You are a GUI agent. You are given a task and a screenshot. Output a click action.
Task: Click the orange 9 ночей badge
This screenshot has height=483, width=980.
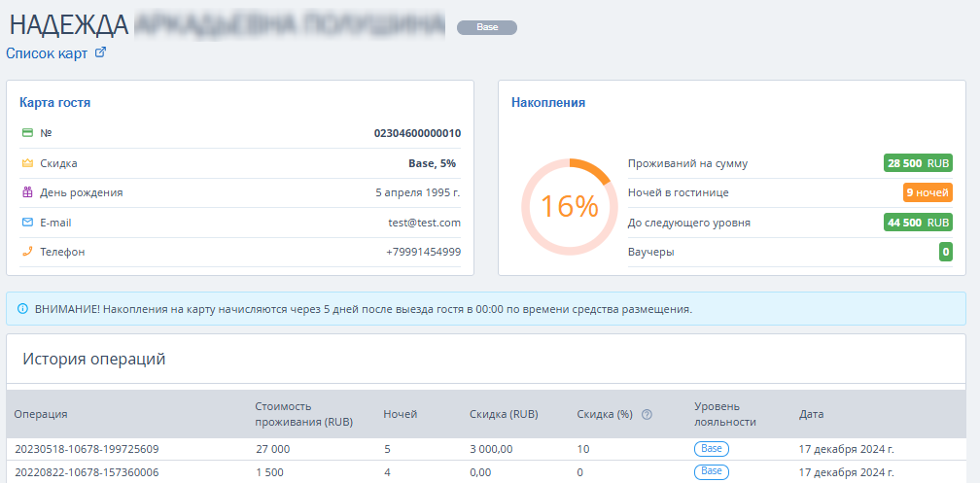(x=927, y=193)
